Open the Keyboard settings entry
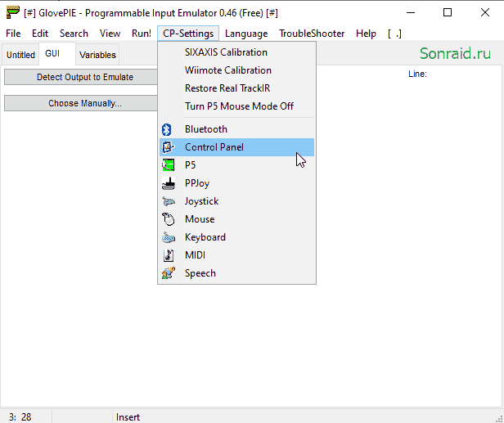This screenshot has width=504, height=423. pos(236,237)
